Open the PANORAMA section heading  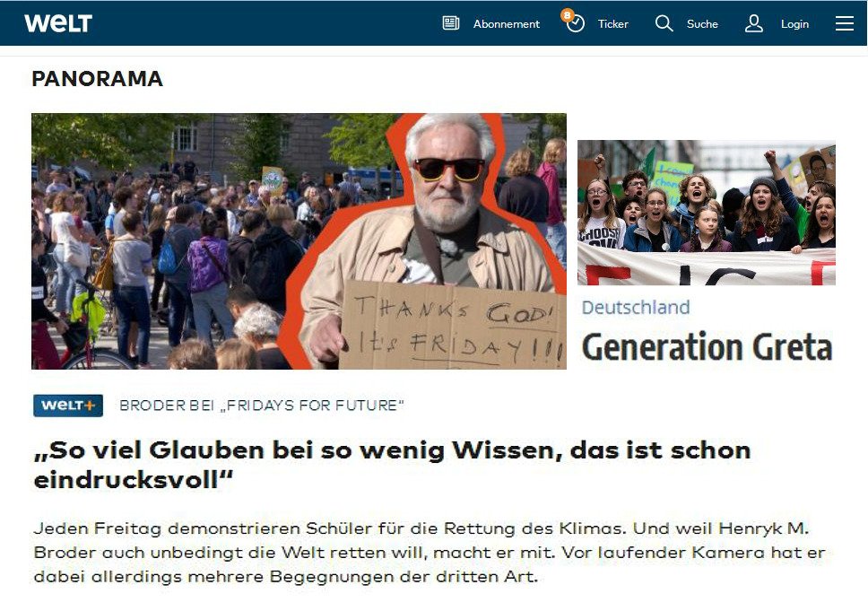[98, 79]
